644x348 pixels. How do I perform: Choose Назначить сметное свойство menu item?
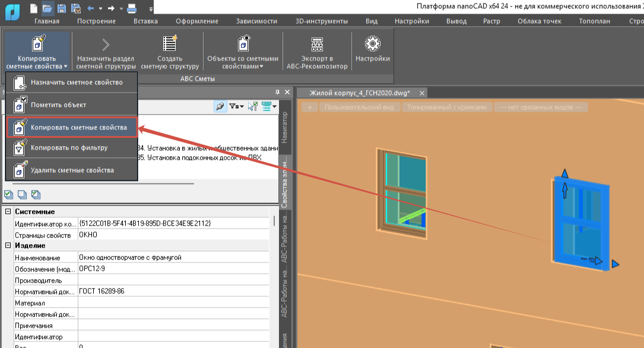coord(71,82)
